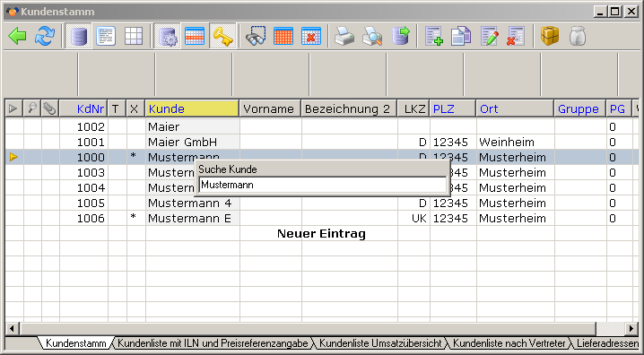
Task: Click the Bezeichnung 2 column header
Action: pyautogui.click(x=349, y=108)
